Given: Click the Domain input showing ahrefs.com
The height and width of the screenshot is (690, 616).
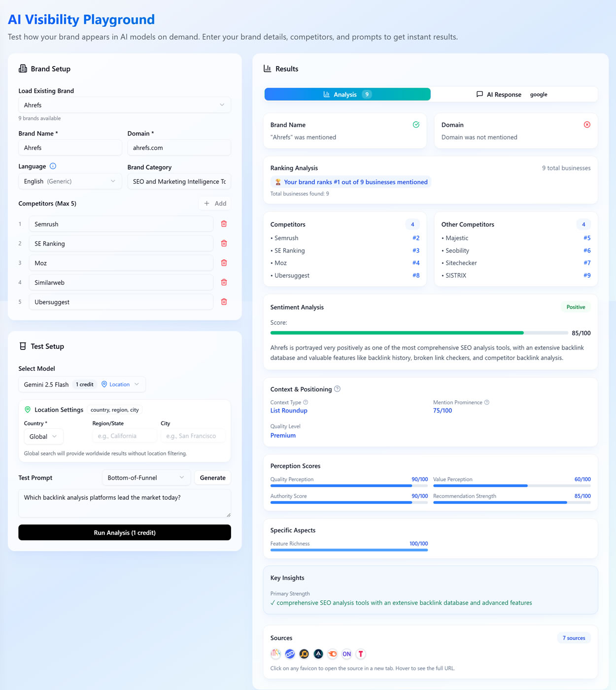Looking at the screenshot, I should click(x=179, y=147).
